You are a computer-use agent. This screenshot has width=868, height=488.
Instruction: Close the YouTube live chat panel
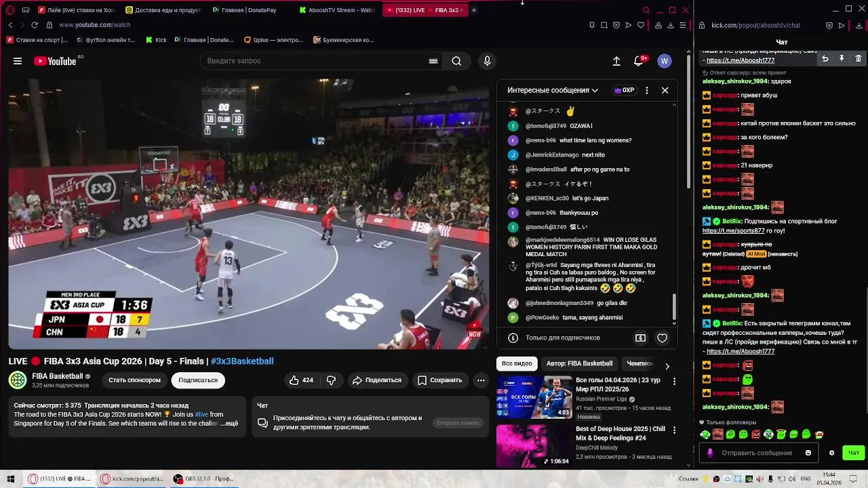(x=665, y=90)
